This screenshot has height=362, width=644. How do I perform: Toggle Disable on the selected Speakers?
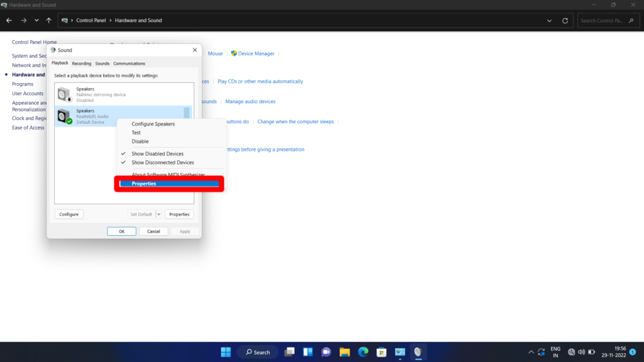pyautogui.click(x=140, y=141)
